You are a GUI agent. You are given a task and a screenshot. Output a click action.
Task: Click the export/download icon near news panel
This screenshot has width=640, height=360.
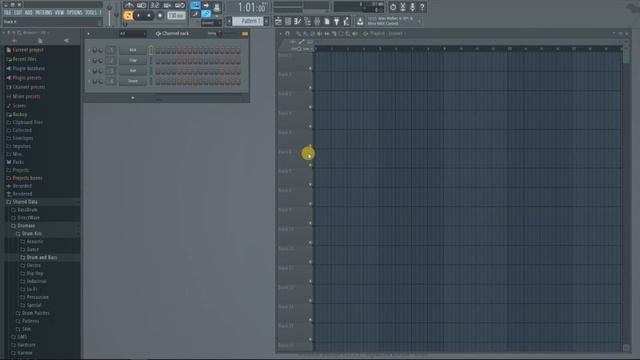pyautogui.click(x=360, y=21)
